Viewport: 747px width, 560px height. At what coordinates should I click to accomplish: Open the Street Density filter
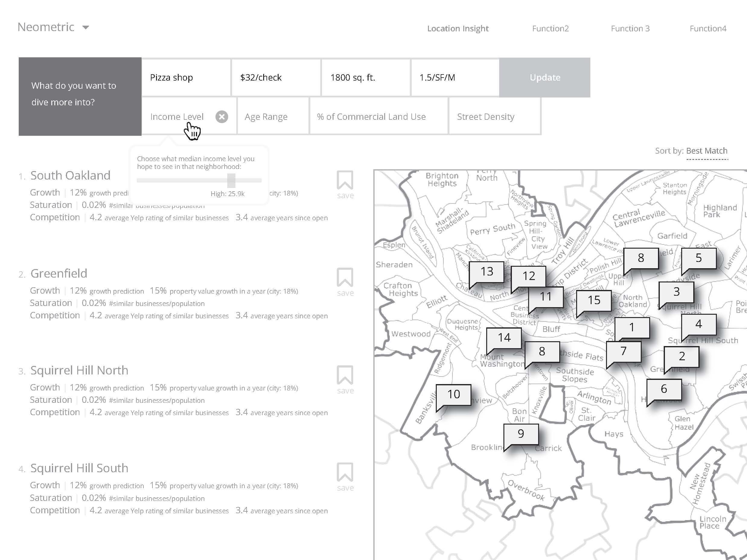(485, 117)
